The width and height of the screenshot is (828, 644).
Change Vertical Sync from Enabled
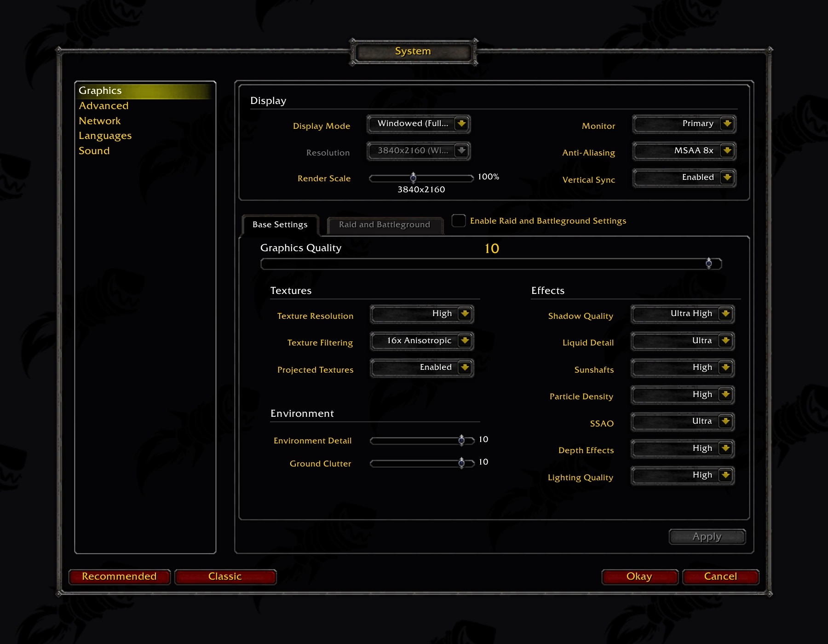point(683,177)
